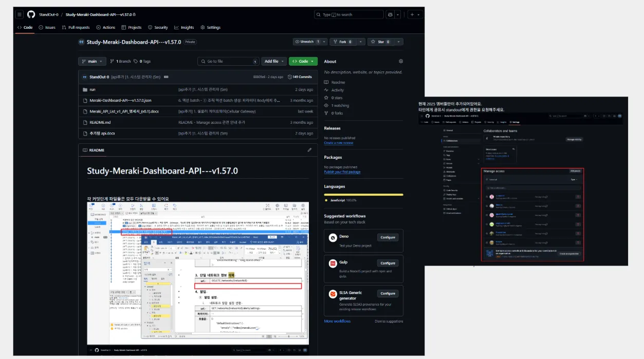Open the Pull requests tab
Viewport: 644px width, 359px height.
pyautogui.click(x=76, y=27)
